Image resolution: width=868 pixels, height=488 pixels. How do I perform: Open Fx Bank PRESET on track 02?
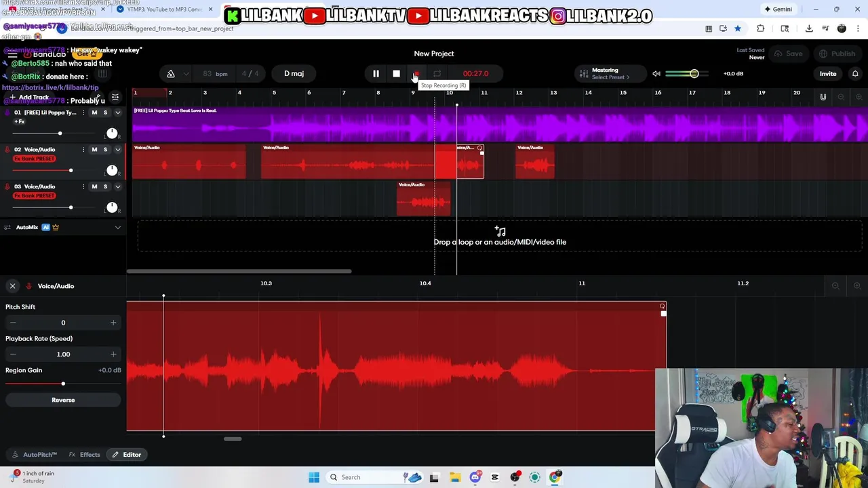point(35,159)
